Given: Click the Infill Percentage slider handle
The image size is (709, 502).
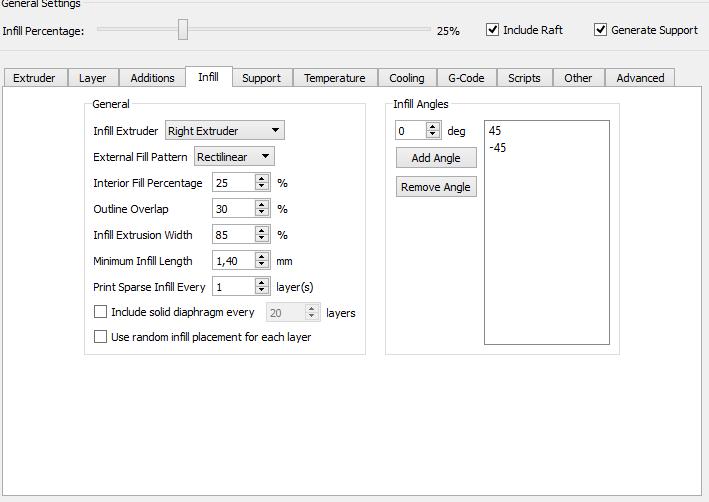Looking at the screenshot, I should [x=183, y=30].
